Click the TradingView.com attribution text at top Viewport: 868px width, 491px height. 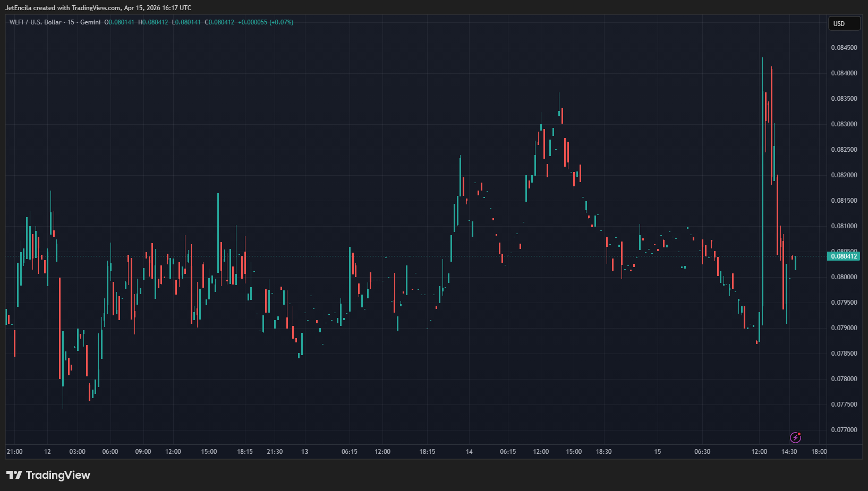[x=96, y=8]
